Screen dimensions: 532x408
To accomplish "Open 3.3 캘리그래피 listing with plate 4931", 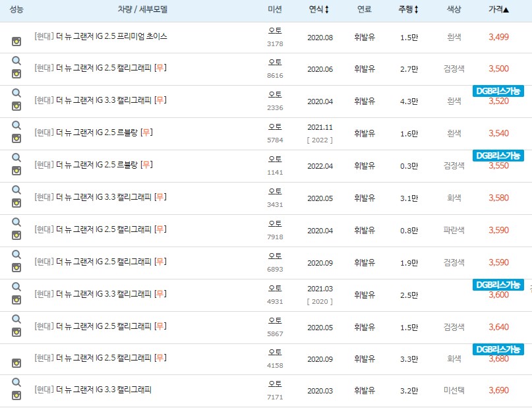I will click(x=100, y=294).
